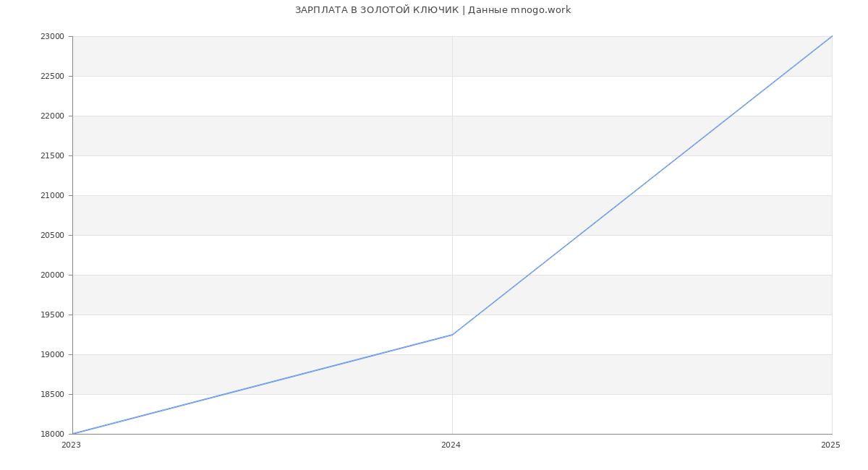Select the line's end point at 2025
Screen dimensions: 868x470
coord(831,37)
